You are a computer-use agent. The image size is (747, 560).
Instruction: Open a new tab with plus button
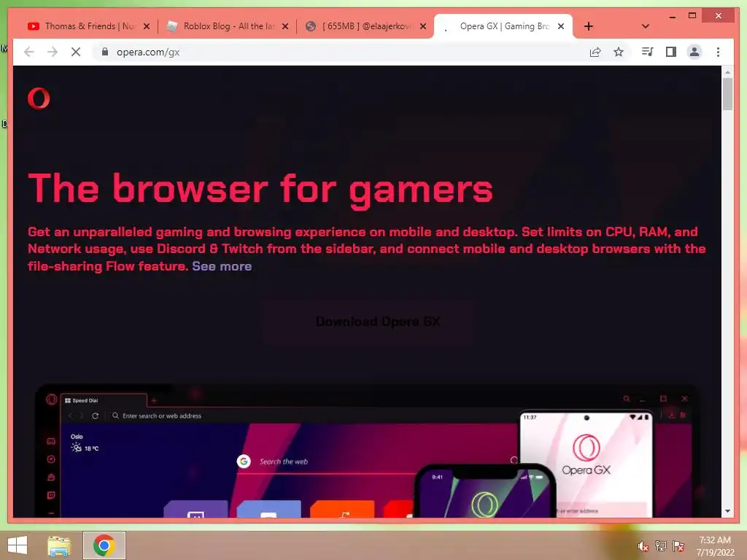[x=589, y=26]
